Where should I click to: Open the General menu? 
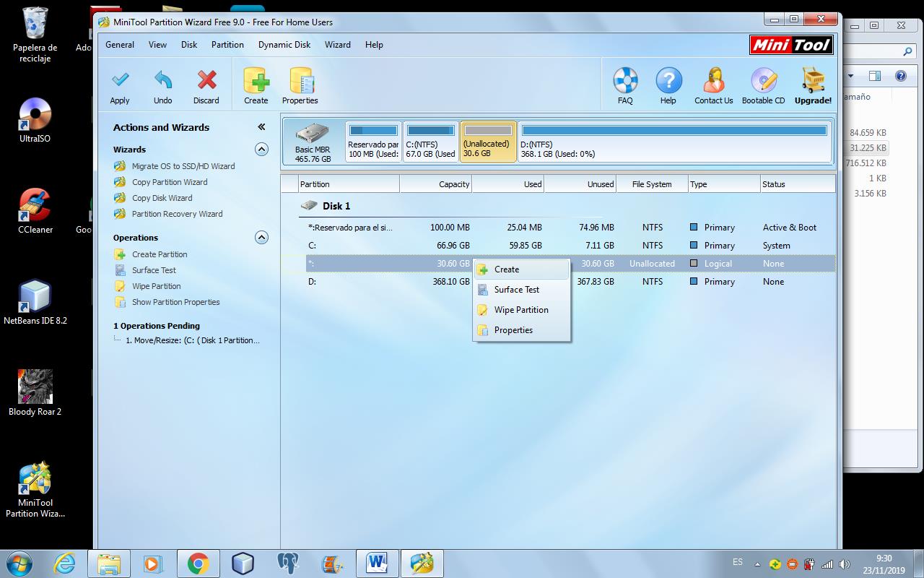point(120,45)
